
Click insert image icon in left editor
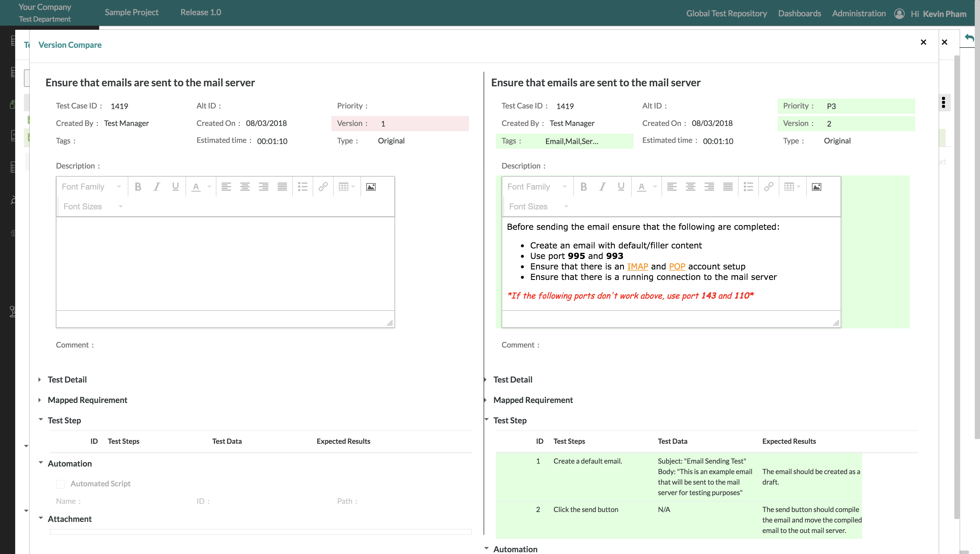pyautogui.click(x=371, y=187)
